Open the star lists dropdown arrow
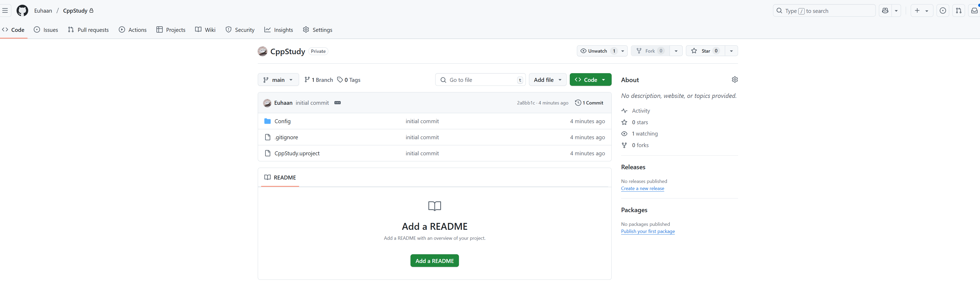Screen dimensions: 980x299 point(731,51)
